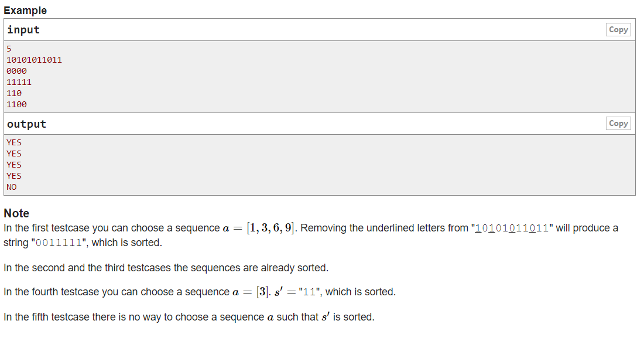The image size is (644, 341).
Task: Click the underlined string "10101011011" in the note
Action: (512, 229)
